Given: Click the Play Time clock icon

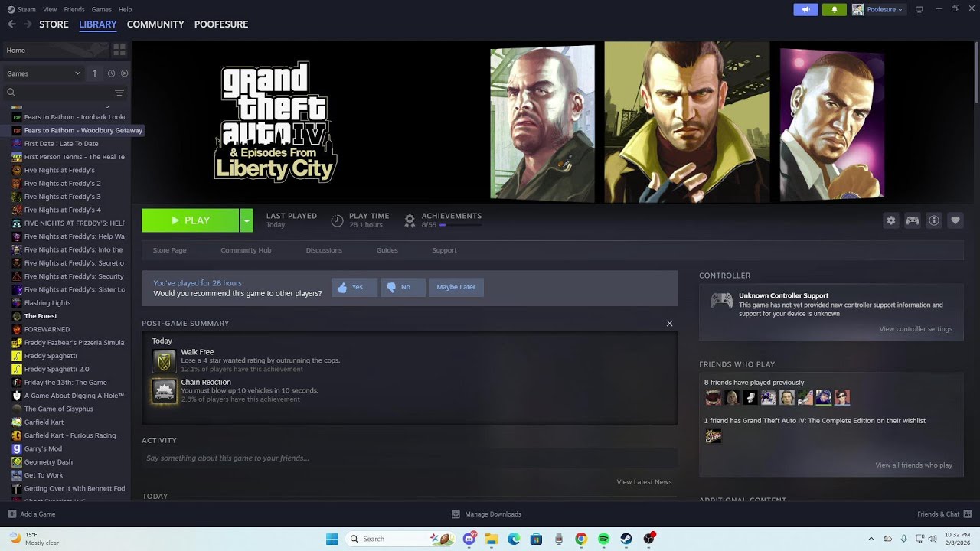Looking at the screenshot, I should pyautogui.click(x=337, y=220).
